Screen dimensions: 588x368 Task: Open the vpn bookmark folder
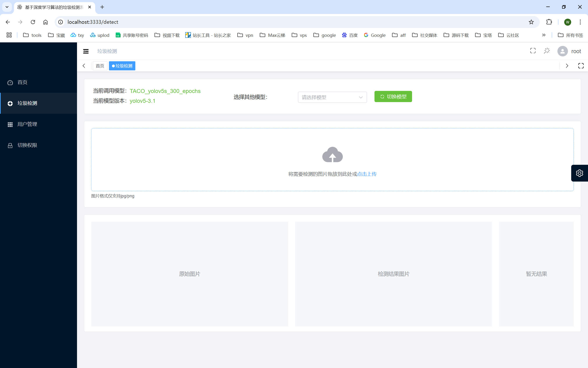[245, 35]
